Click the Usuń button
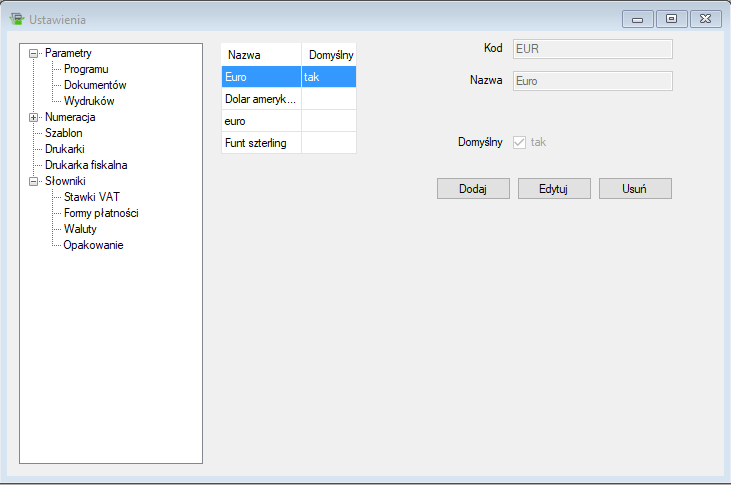 click(x=634, y=189)
